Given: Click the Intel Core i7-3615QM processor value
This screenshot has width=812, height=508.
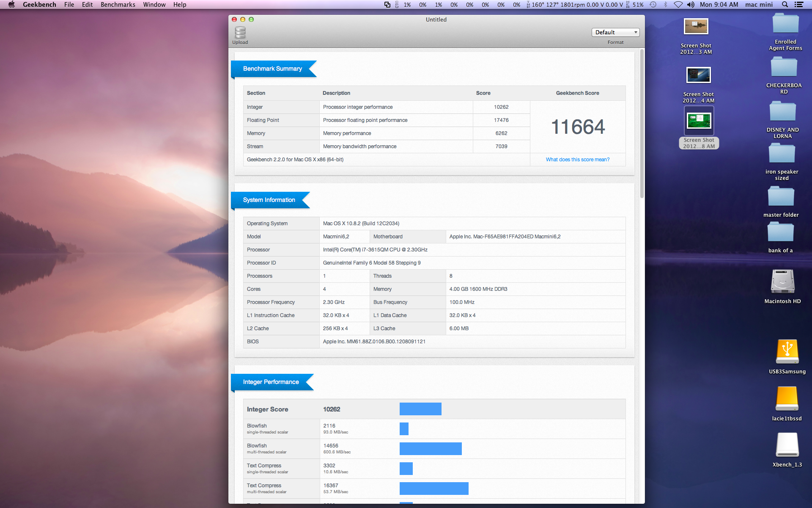Looking at the screenshot, I should tap(375, 250).
